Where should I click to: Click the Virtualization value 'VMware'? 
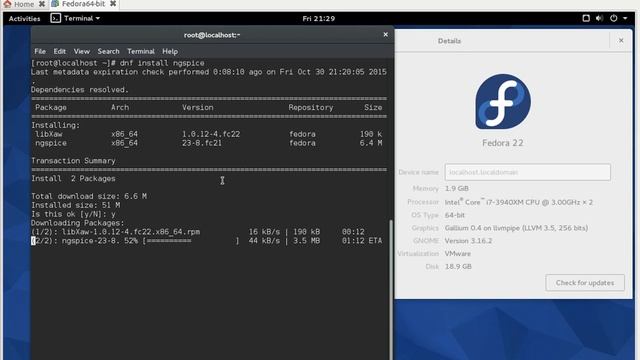coord(458,254)
